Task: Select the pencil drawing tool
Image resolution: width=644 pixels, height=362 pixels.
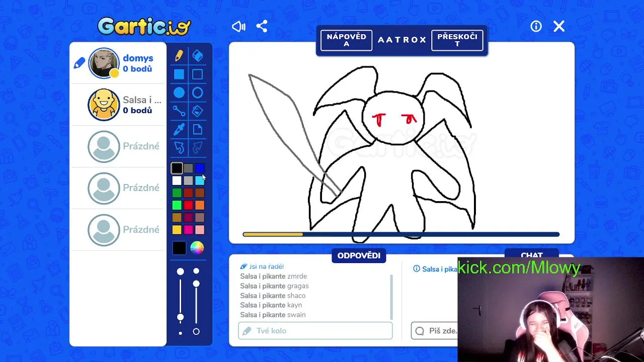Action: pyautogui.click(x=179, y=56)
